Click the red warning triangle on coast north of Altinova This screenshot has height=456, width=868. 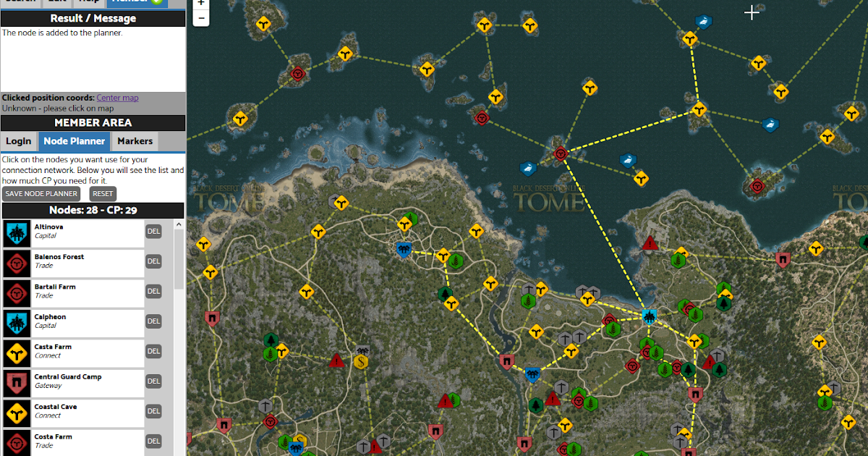click(650, 243)
